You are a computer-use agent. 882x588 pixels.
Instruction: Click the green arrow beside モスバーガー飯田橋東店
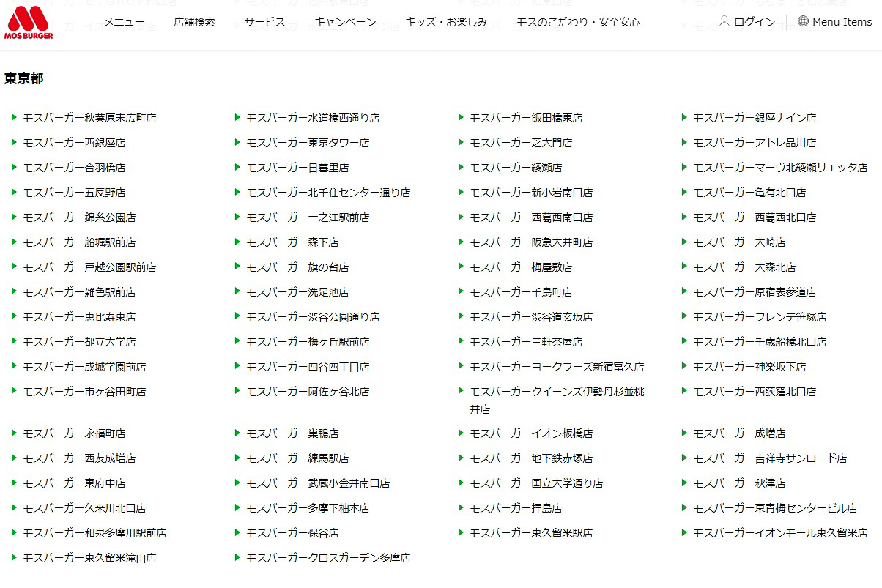[x=461, y=117]
